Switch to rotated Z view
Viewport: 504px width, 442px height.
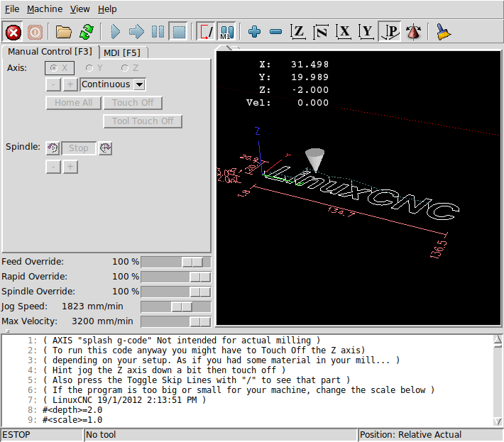321,32
